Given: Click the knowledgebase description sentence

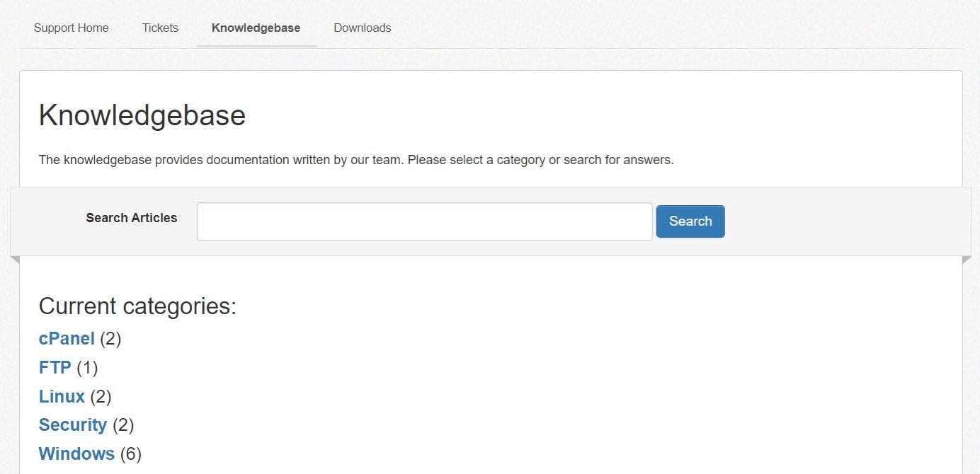Looking at the screenshot, I should (x=356, y=160).
